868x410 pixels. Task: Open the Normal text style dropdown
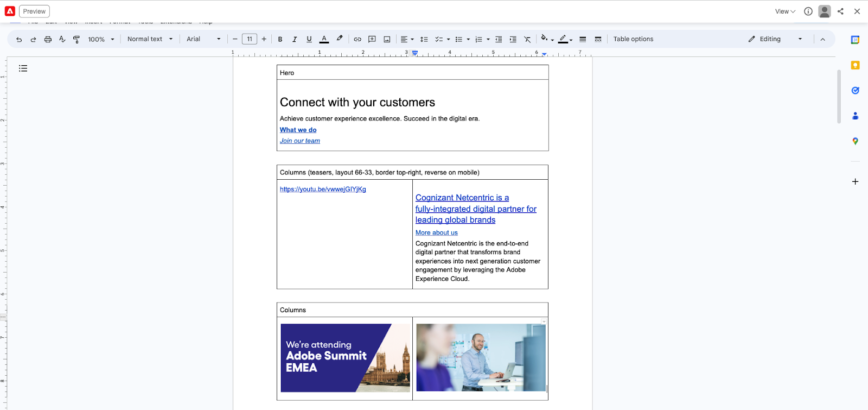(x=150, y=39)
